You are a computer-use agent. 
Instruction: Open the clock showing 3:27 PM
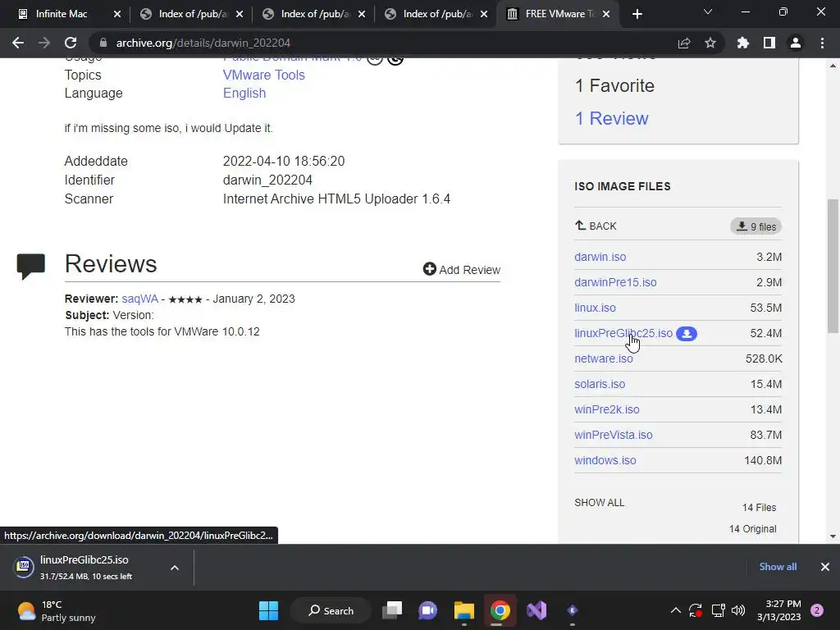click(779, 610)
